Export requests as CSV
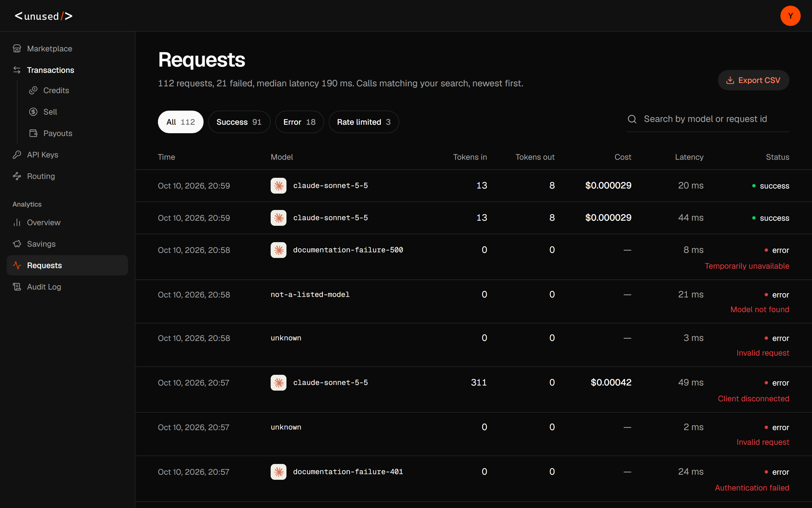Viewport: 812px width, 508px height. tap(753, 80)
